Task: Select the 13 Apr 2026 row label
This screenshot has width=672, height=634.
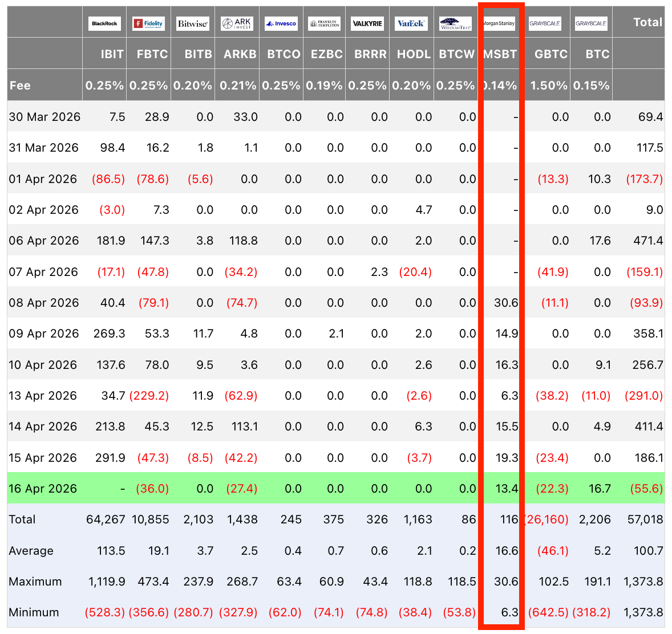Action: pyautogui.click(x=43, y=395)
